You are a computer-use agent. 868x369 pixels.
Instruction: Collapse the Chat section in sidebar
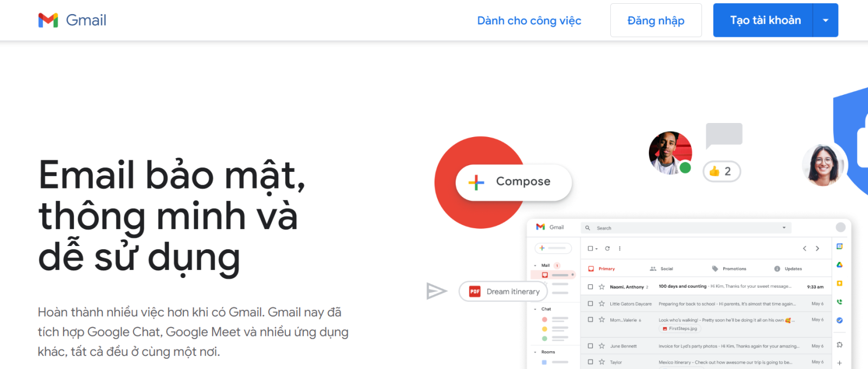point(535,309)
